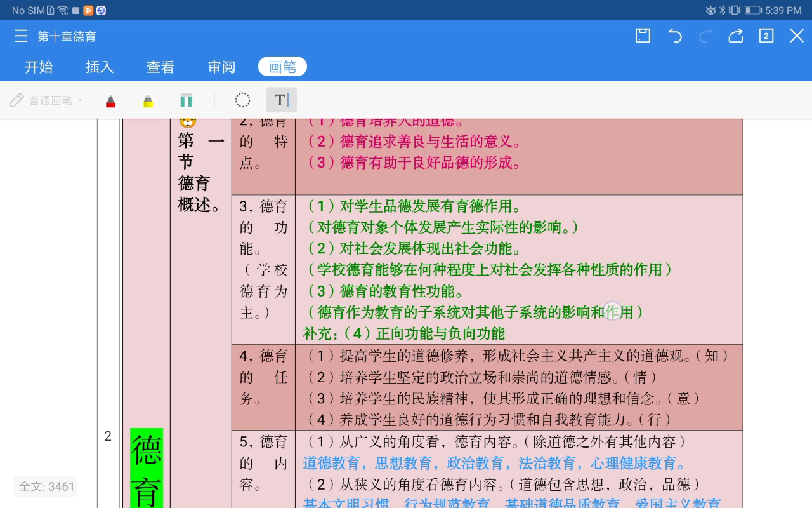Viewport: 812px width, 508px height.
Task: Click line （1）从广义的角度看，德育内容
Action: pos(495,441)
